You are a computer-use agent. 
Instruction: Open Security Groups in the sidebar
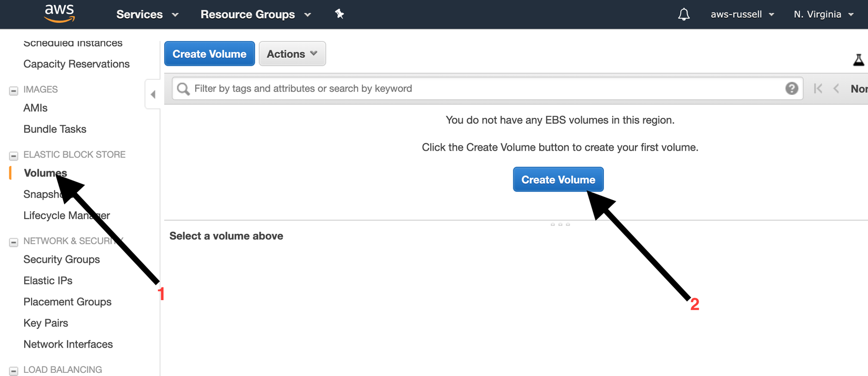62,260
